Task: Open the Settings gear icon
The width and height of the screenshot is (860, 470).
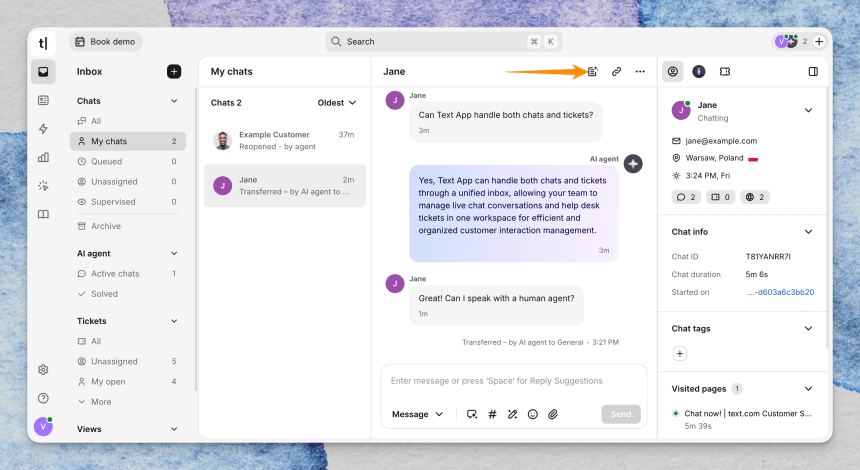Action: (43, 370)
